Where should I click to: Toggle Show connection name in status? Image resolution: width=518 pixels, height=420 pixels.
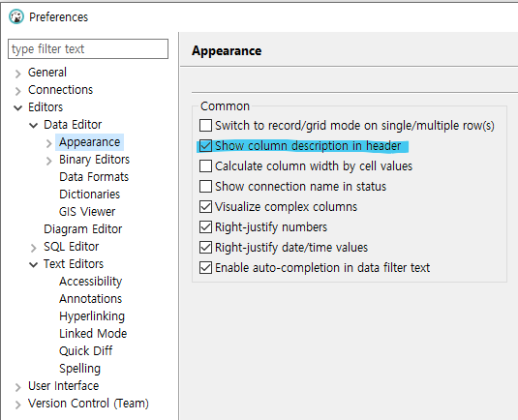205,186
